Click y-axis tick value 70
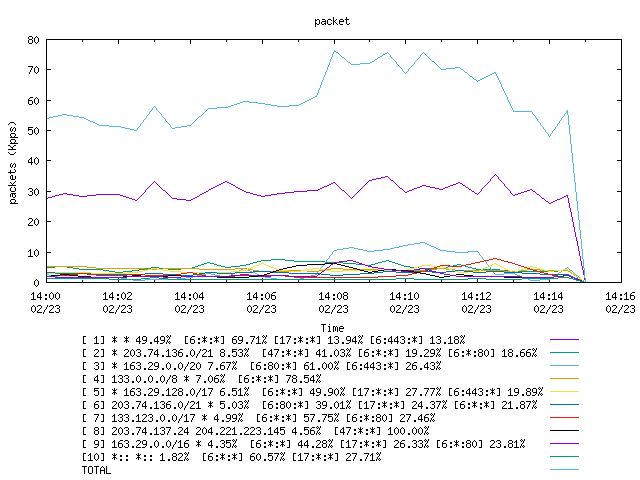This screenshot has height=480, width=640. (33, 70)
